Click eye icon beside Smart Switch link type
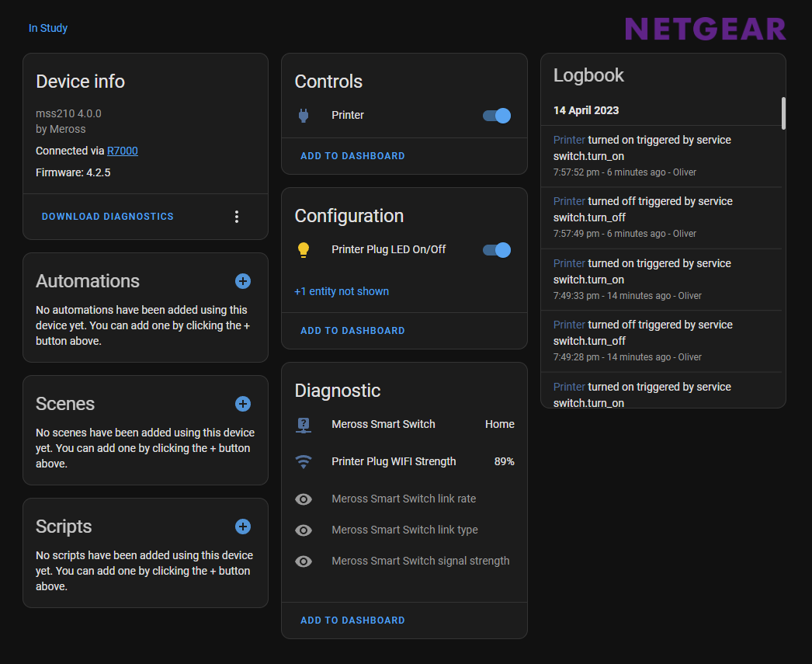 click(304, 530)
